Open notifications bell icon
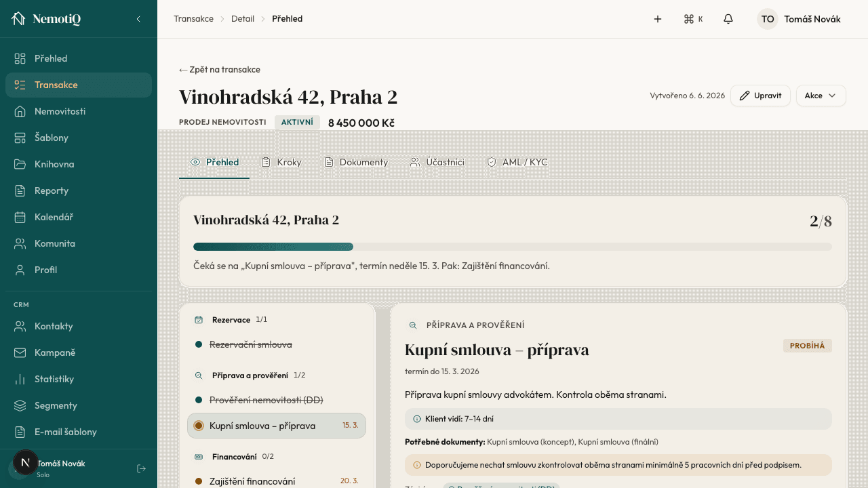868x488 pixels. (728, 19)
